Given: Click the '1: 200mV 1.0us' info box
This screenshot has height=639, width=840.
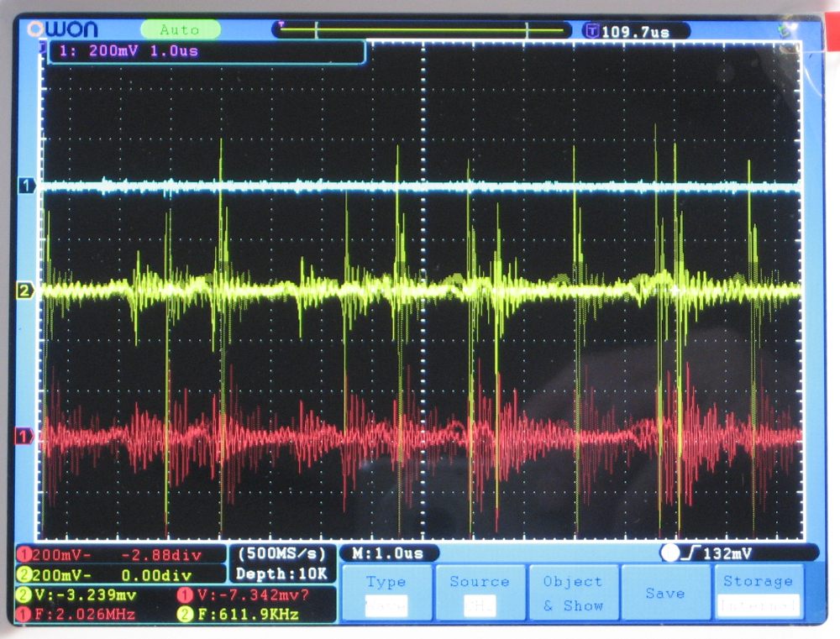Looking at the screenshot, I should [207, 51].
